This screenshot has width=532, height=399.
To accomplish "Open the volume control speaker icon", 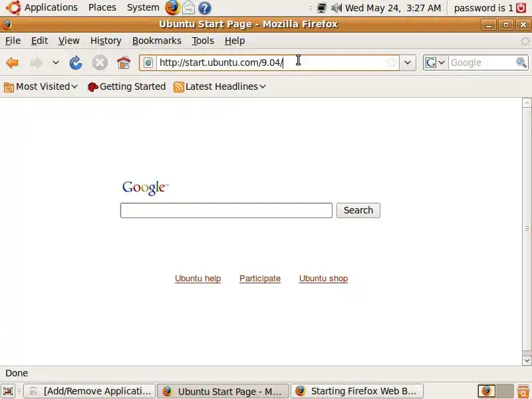I will [336, 8].
